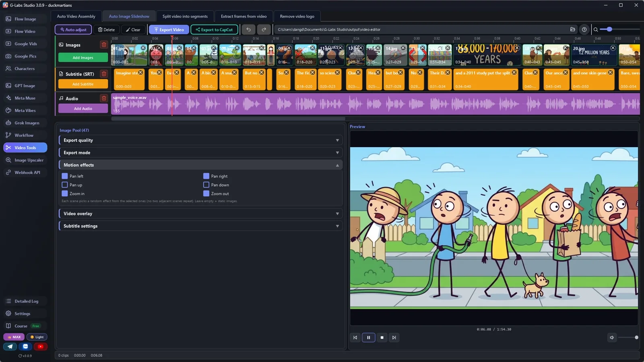Skip to the next scene in preview
Image resolution: width=644 pixels, height=362 pixels.
pos(394,337)
